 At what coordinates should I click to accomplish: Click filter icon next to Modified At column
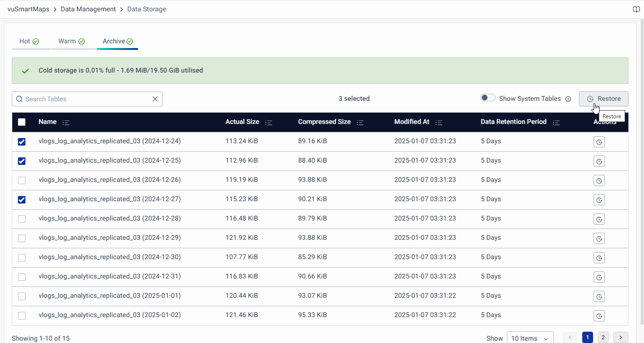(x=439, y=122)
